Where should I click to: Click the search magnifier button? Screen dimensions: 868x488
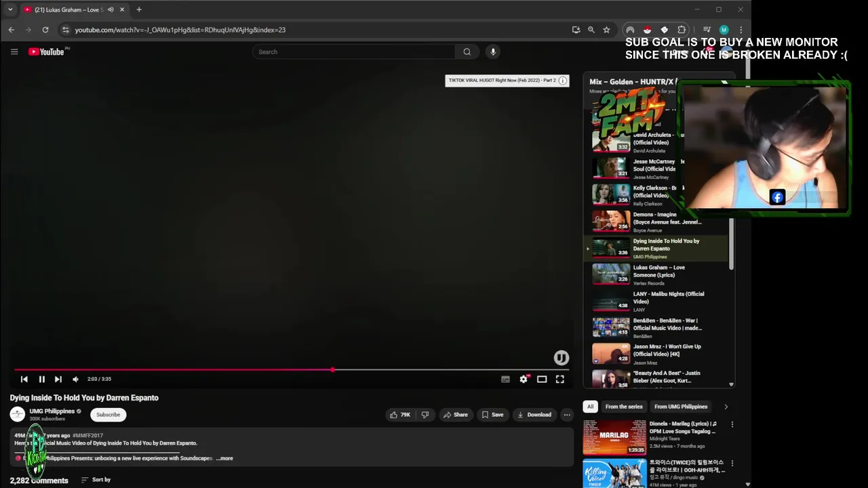click(467, 52)
